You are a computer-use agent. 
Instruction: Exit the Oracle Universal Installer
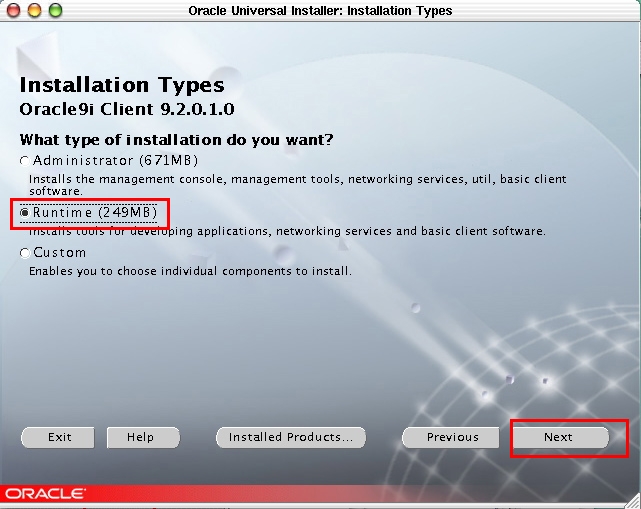pos(58,437)
